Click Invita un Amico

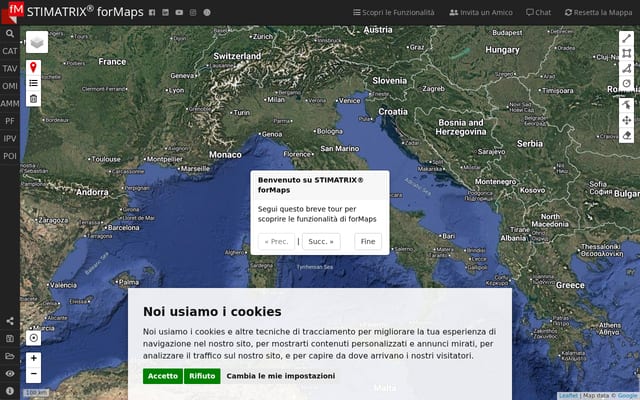coord(481,13)
